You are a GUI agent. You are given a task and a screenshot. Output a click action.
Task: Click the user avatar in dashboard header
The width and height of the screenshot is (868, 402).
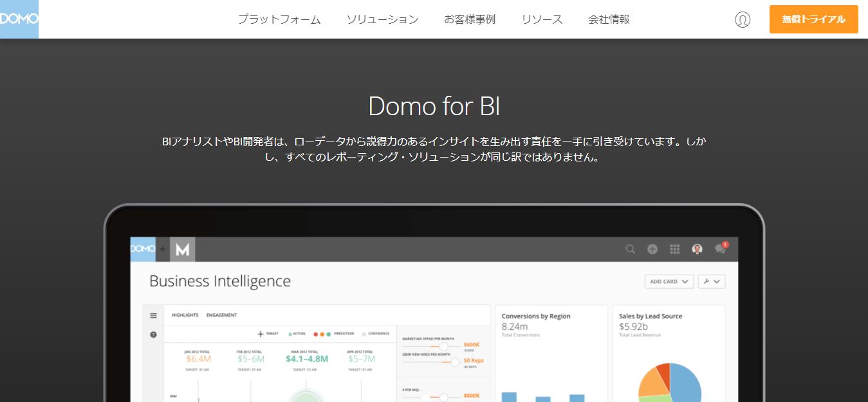click(x=697, y=249)
